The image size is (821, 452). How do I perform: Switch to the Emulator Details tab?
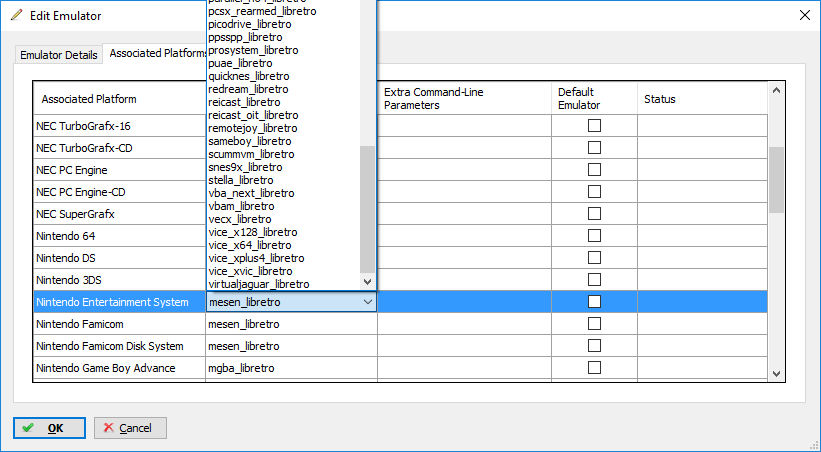pyautogui.click(x=59, y=55)
